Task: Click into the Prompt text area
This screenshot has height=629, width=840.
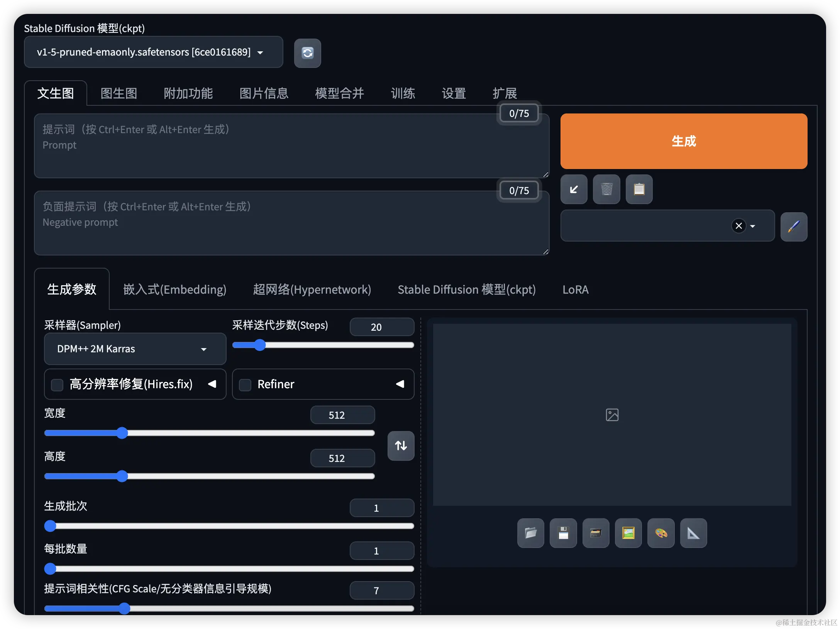Action: [291, 146]
